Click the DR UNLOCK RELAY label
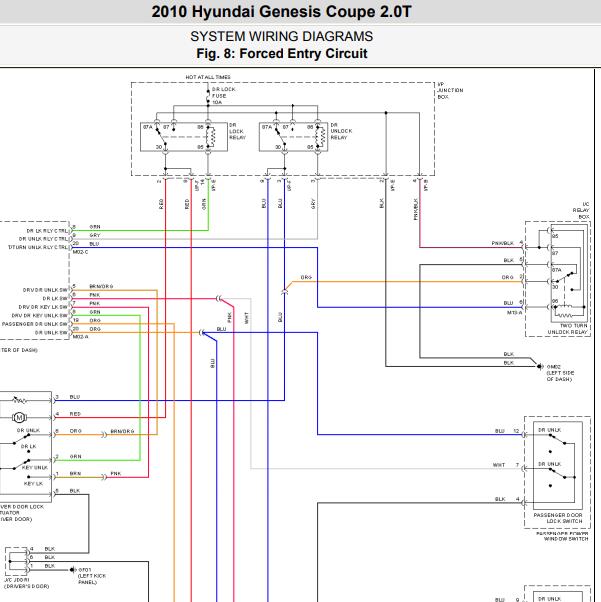The width and height of the screenshot is (601, 602). [x=341, y=131]
